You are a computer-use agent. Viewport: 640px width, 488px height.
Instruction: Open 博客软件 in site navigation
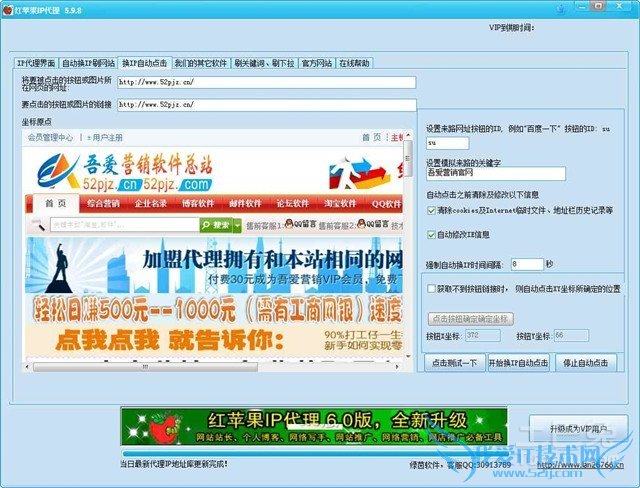pyautogui.click(x=198, y=203)
